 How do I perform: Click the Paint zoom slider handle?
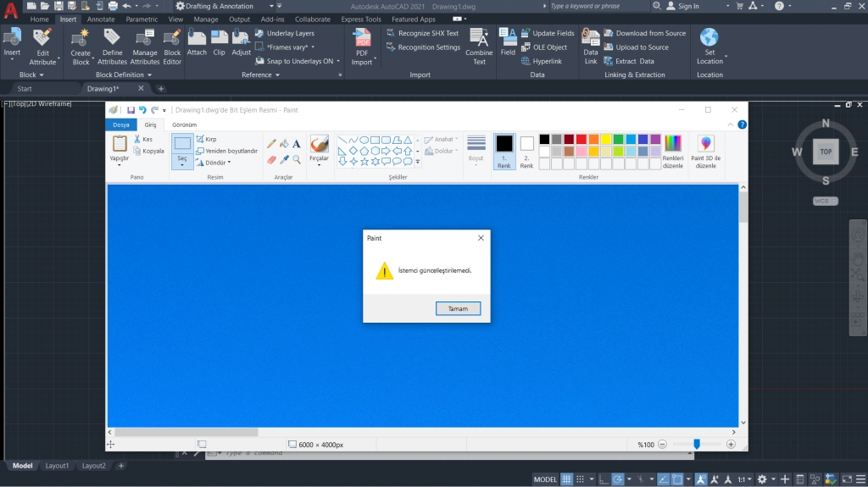(x=697, y=444)
